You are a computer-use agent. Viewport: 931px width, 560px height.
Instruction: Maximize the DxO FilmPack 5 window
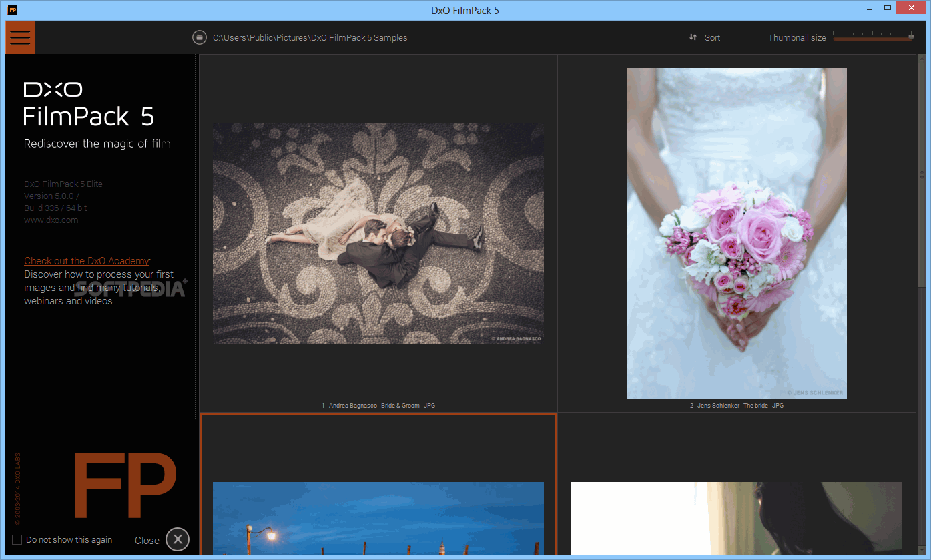(x=888, y=8)
